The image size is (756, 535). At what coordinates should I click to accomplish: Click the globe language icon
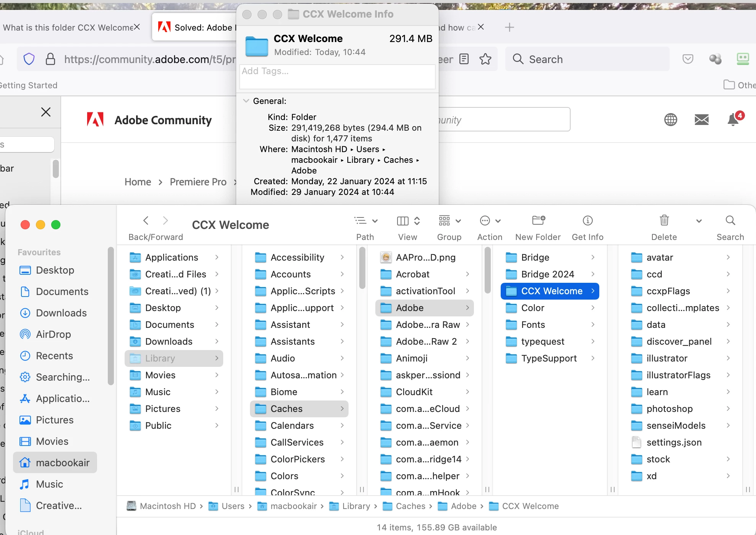(x=670, y=120)
